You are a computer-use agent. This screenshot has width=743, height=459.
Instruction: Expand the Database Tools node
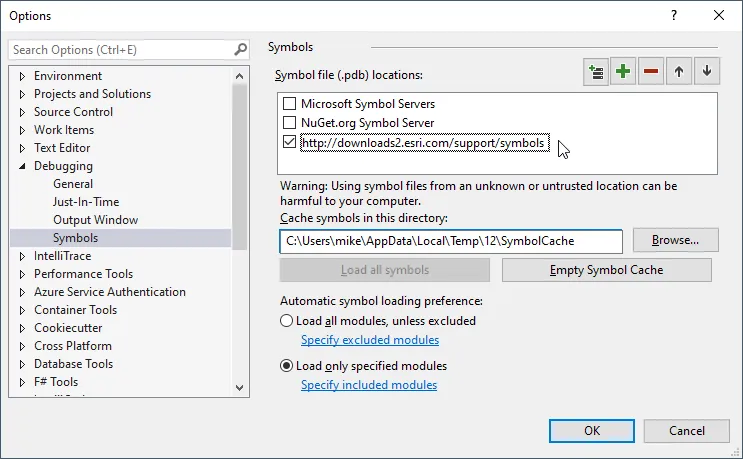(x=22, y=364)
